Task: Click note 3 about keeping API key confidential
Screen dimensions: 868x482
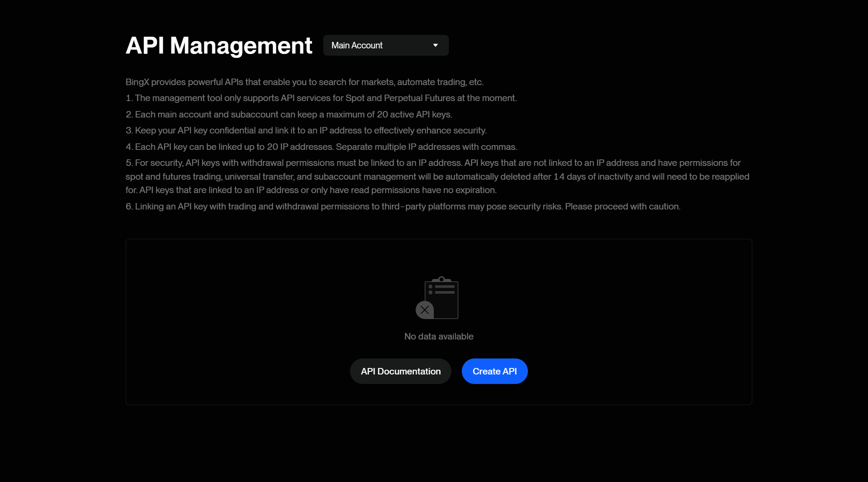Action: click(306, 130)
